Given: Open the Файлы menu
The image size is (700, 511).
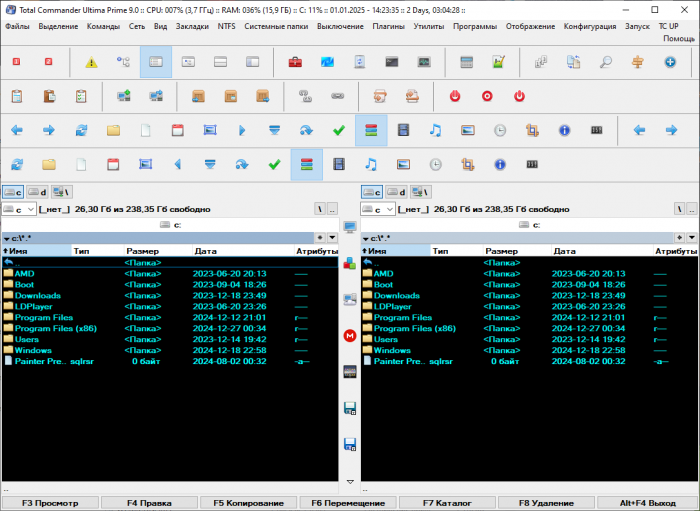Looking at the screenshot, I should pos(17,26).
